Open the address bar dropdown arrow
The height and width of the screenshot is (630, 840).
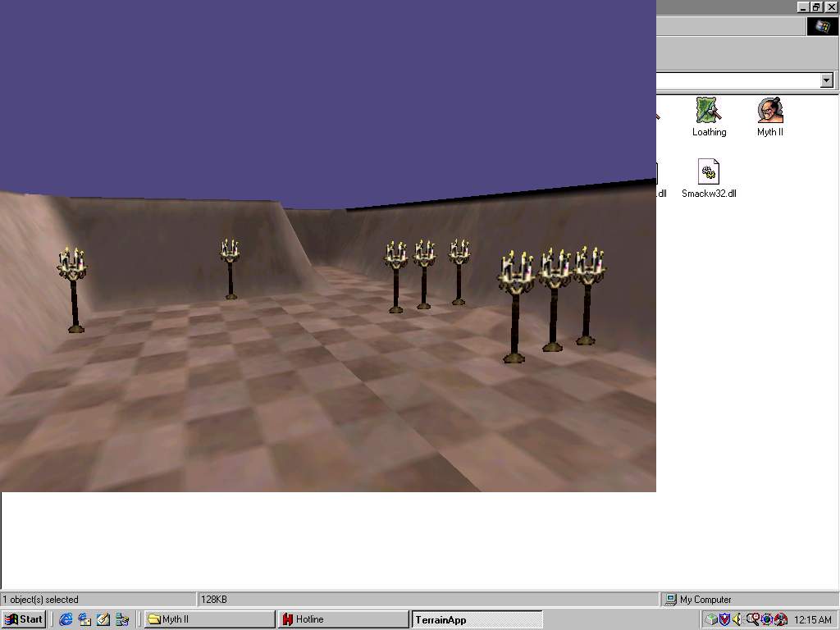pos(826,80)
